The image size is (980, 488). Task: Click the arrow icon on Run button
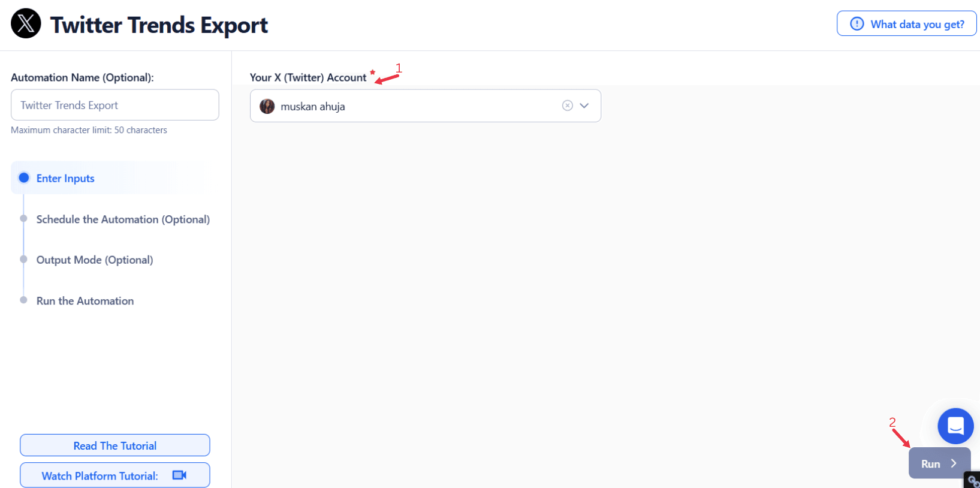point(954,463)
